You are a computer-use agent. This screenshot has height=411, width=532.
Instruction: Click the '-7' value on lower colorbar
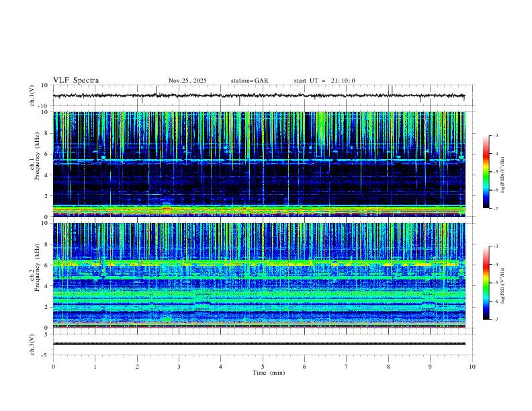click(x=495, y=319)
